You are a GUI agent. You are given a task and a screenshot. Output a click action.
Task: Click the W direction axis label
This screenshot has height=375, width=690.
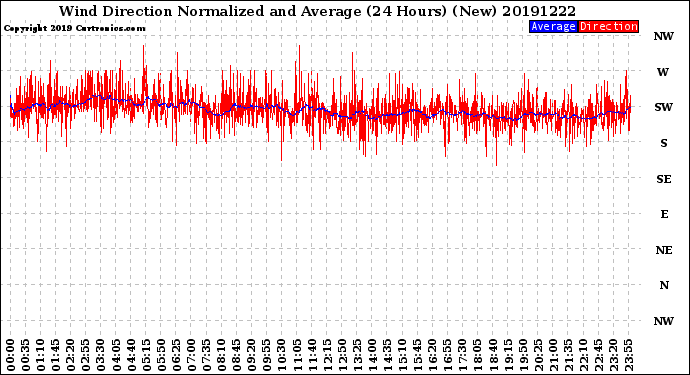tap(663, 72)
